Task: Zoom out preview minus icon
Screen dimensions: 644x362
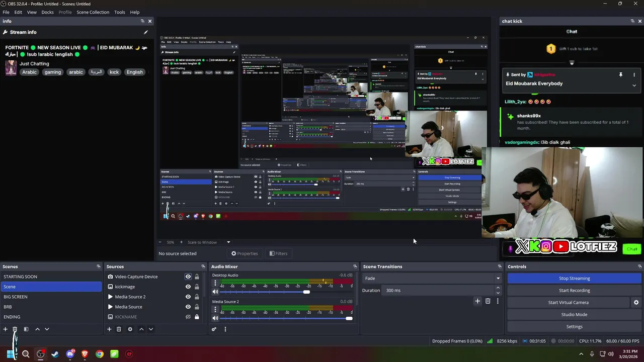Action: [160, 242]
